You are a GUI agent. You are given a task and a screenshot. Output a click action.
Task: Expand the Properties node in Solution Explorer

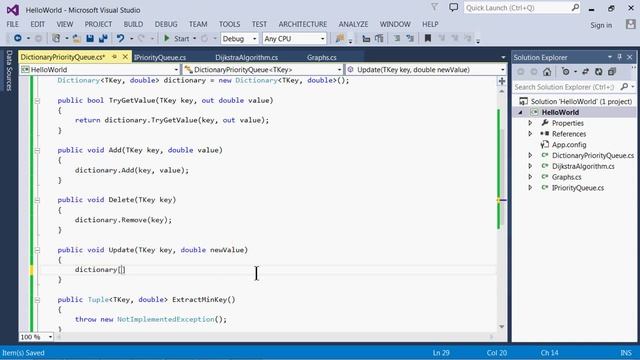click(x=530, y=123)
